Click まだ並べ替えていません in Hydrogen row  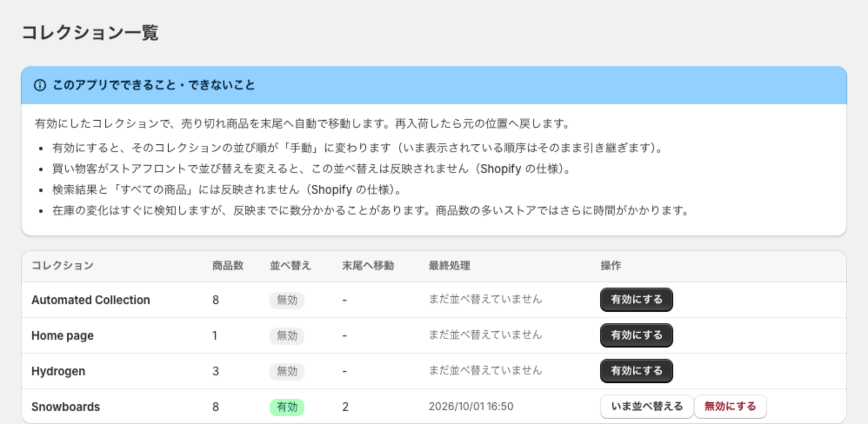click(485, 371)
